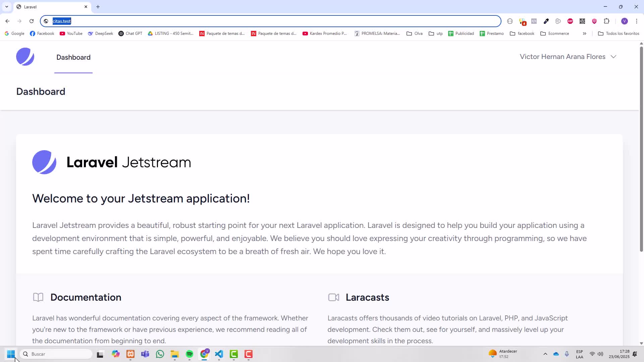
Task: Click the Jetstream logo in the navbar
Action: [x=25, y=57]
